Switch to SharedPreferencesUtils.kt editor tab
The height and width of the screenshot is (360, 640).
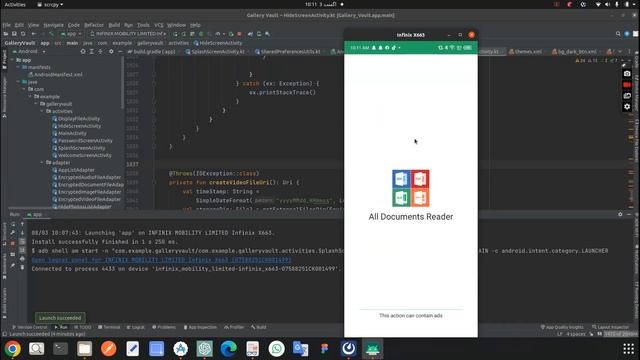coord(287,52)
